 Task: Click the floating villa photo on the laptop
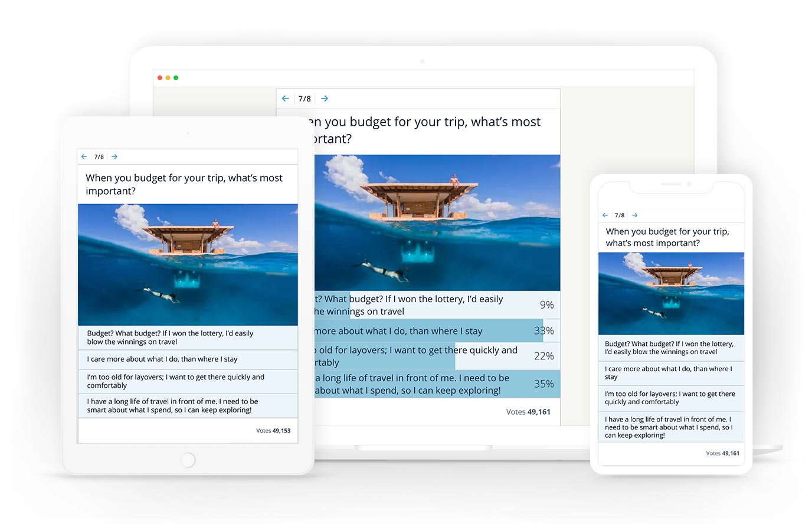point(437,223)
